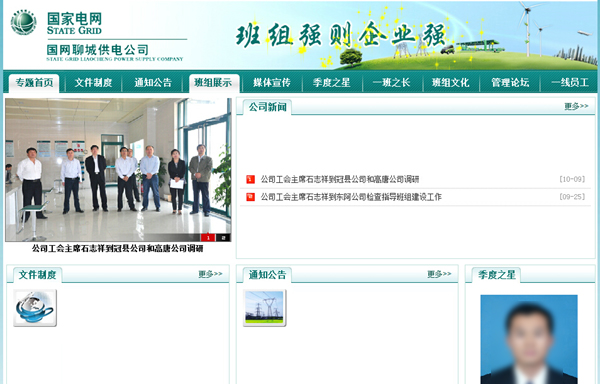Viewport: 600px width, 384px height.
Task: Click the 班组强则企业强 banner slogan
Action: tap(341, 36)
